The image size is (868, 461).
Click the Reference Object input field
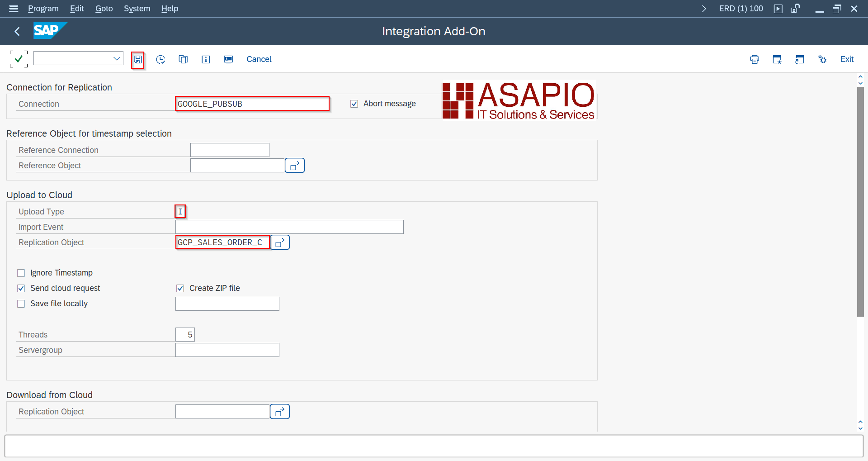click(x=237, y=166)
